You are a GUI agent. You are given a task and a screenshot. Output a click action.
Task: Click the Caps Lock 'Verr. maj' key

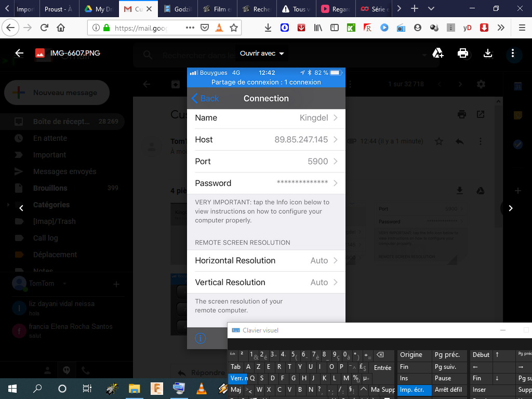[238, 378]
